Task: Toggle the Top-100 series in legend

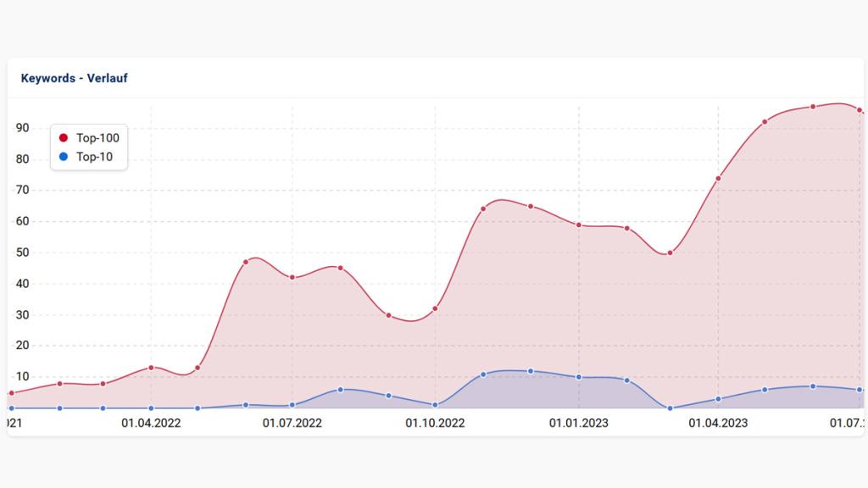Action: tap(97, 137)
